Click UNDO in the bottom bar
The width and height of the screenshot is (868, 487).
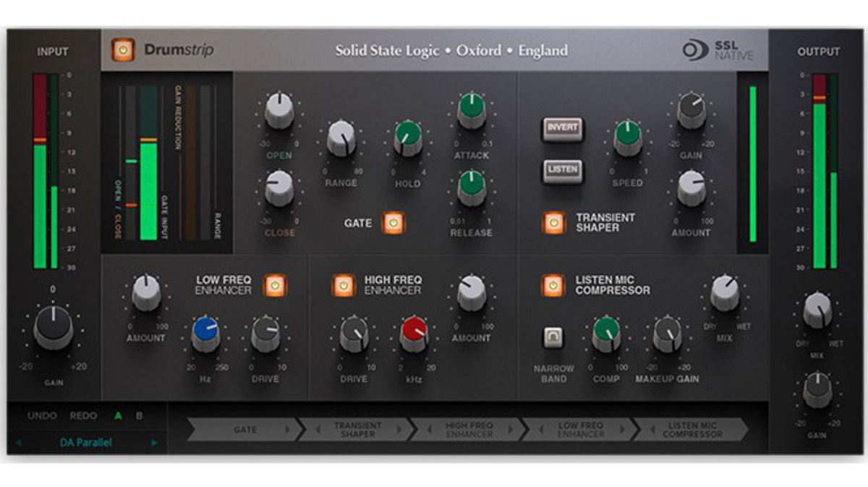click(42, 416)
